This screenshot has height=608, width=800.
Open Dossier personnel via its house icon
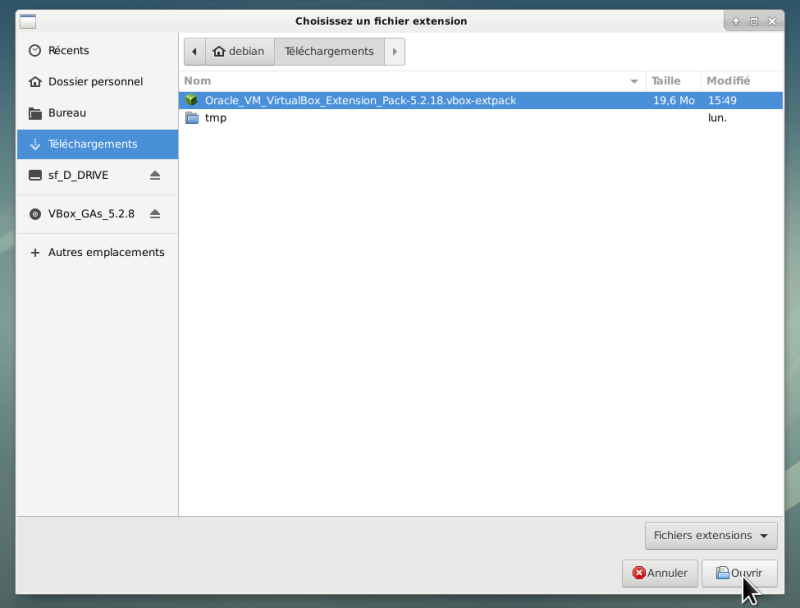click(x=35, y=82)
